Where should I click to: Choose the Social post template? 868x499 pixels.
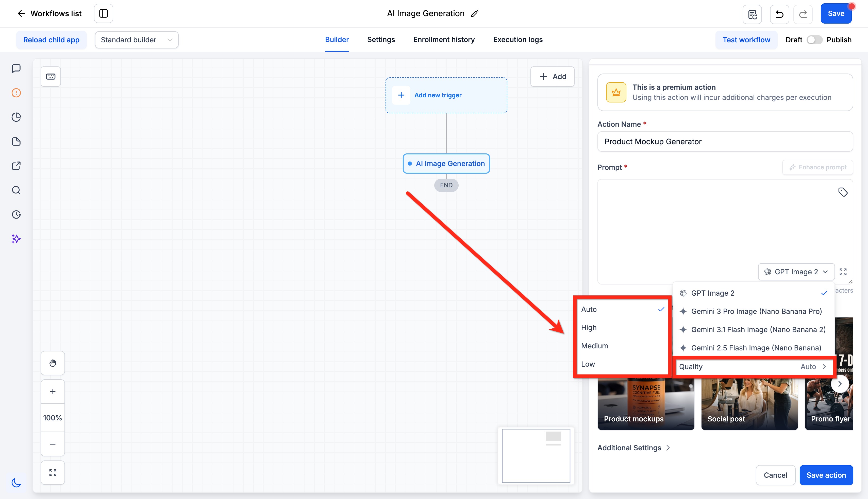[x=749, y=404]
